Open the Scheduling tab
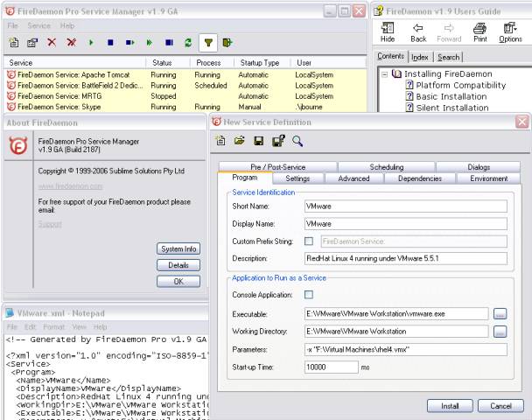Screen dimensions: 532x420 pos(387,167)
